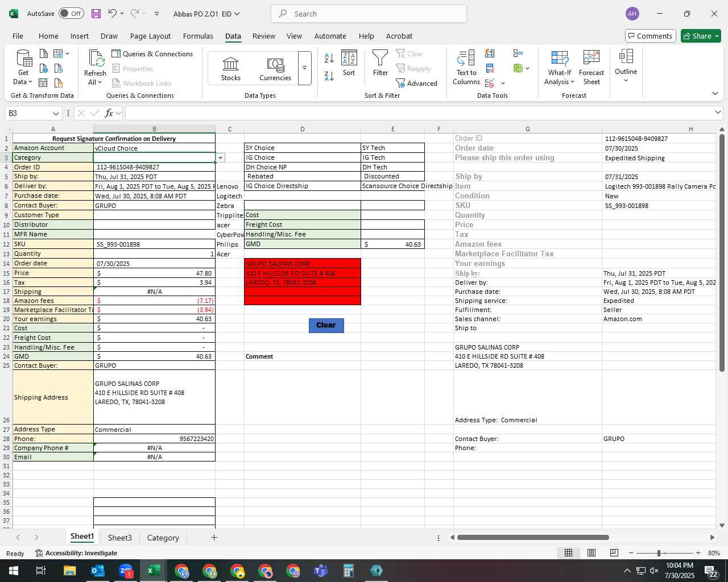Switch to Page Layout view
The image size is (728, 582).
[x=591, y=553]
